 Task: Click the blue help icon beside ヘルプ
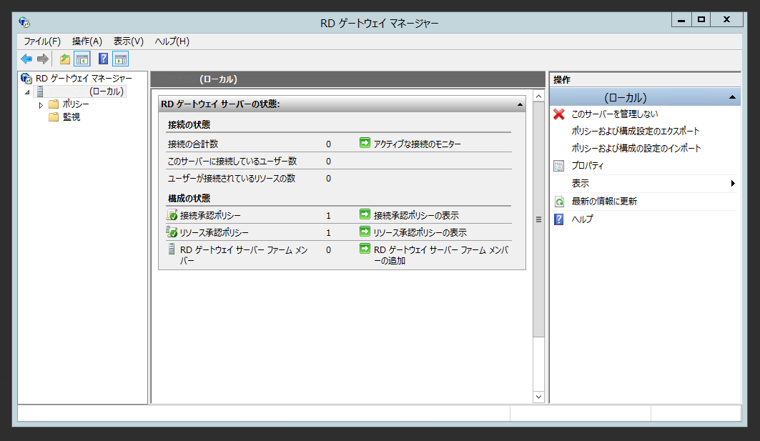click(x=559, y=219)
